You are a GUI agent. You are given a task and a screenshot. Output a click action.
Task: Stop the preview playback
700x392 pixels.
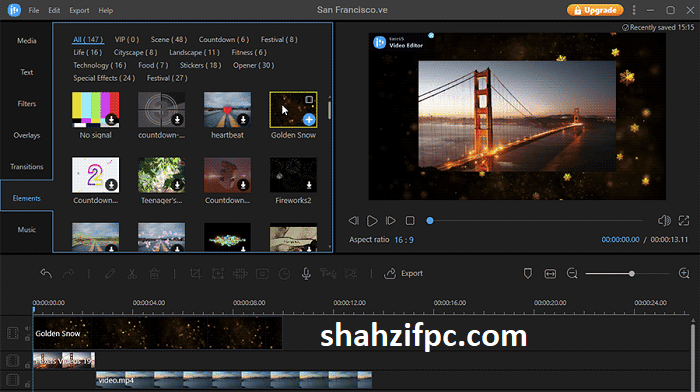point(410,221)
